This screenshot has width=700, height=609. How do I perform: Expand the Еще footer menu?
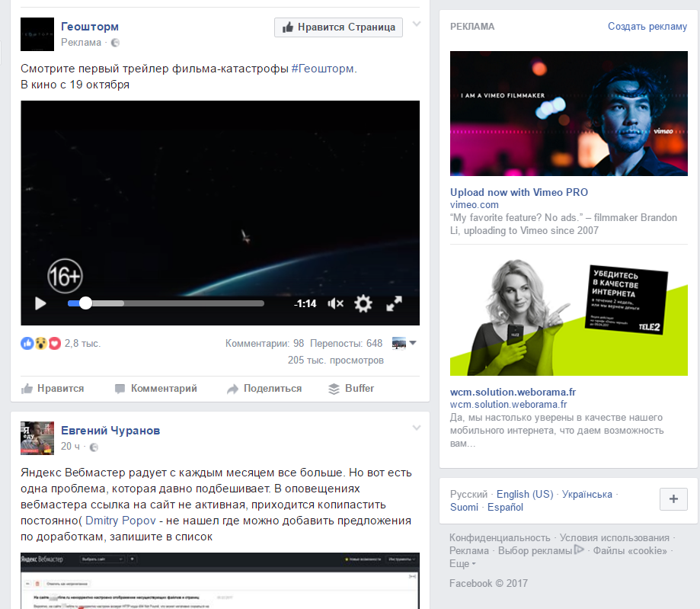coord(462,563)
